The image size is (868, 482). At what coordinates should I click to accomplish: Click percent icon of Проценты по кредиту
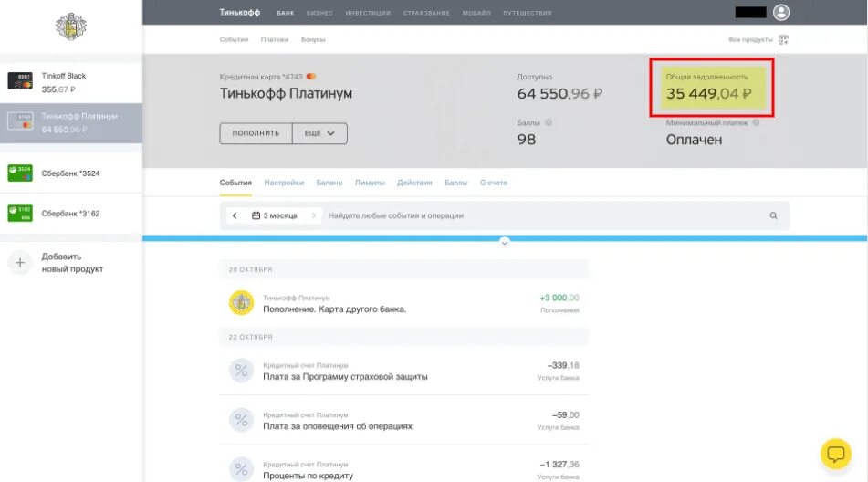tap(241, 469)
